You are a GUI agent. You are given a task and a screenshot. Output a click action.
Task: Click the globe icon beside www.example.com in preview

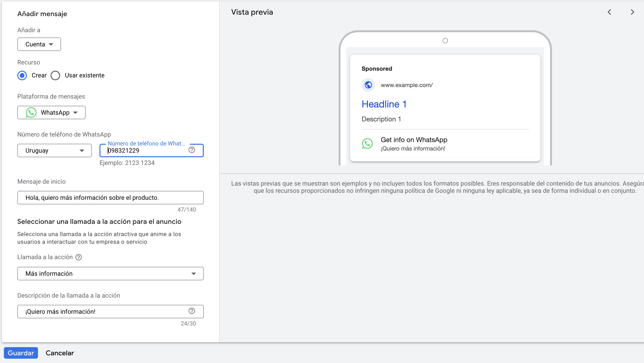tap(368, 85)
